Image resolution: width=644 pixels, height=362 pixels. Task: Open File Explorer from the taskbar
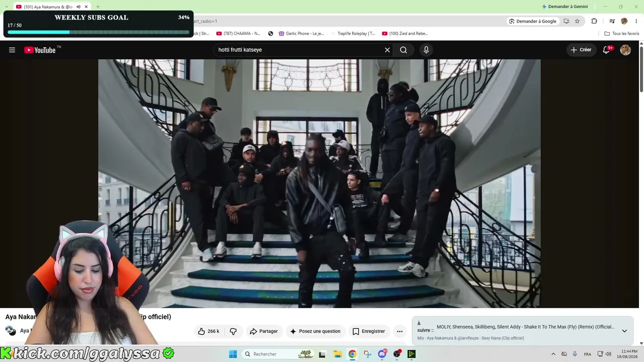click(338, 354)
